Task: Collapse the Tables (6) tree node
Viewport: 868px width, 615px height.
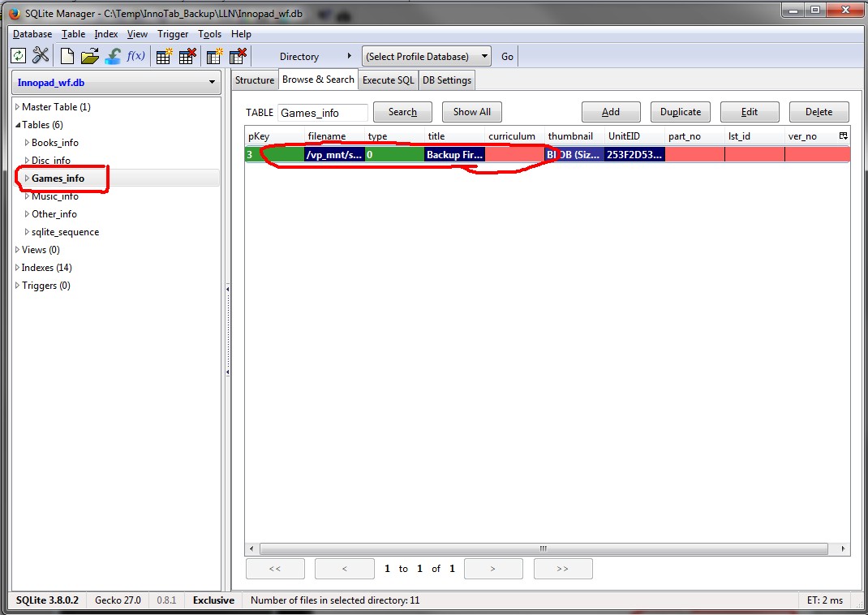Action: 17,125
